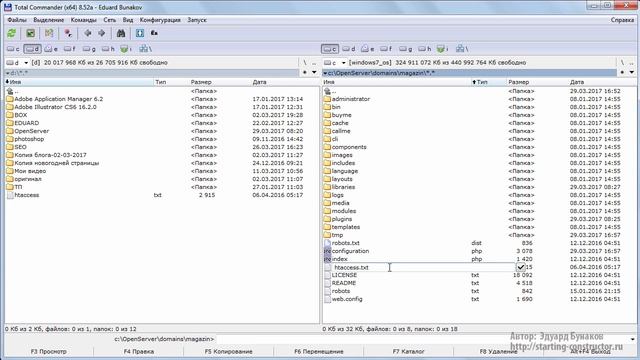Click the blue up-down arrows toolbar icon

click(140, 33)
